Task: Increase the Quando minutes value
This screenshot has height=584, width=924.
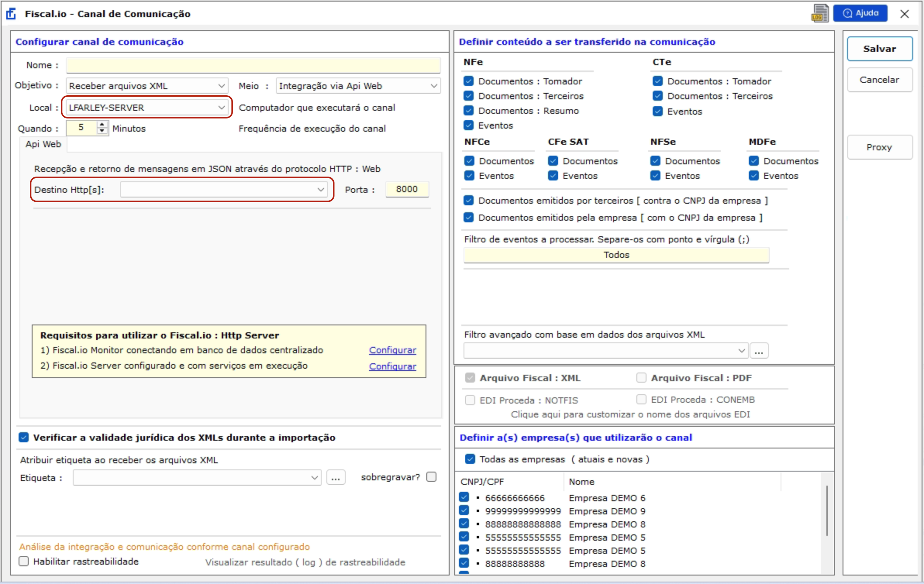Action: (x=102, y=124)
